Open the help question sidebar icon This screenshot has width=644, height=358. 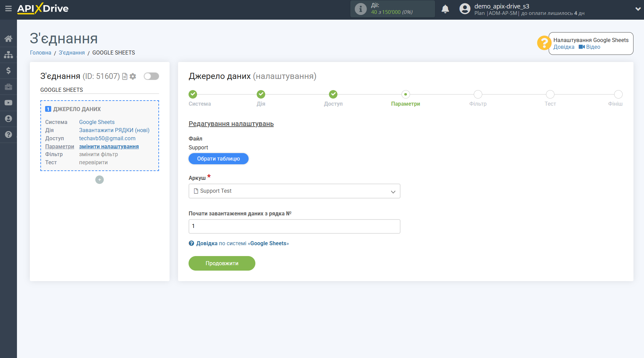pyautogui.click(x=8, y=134)
